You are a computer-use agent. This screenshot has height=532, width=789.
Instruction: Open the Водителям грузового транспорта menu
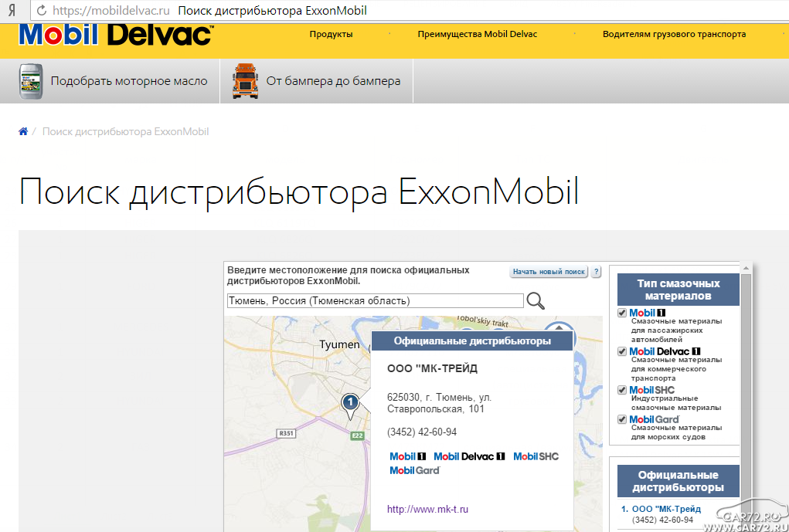point(675,34)
